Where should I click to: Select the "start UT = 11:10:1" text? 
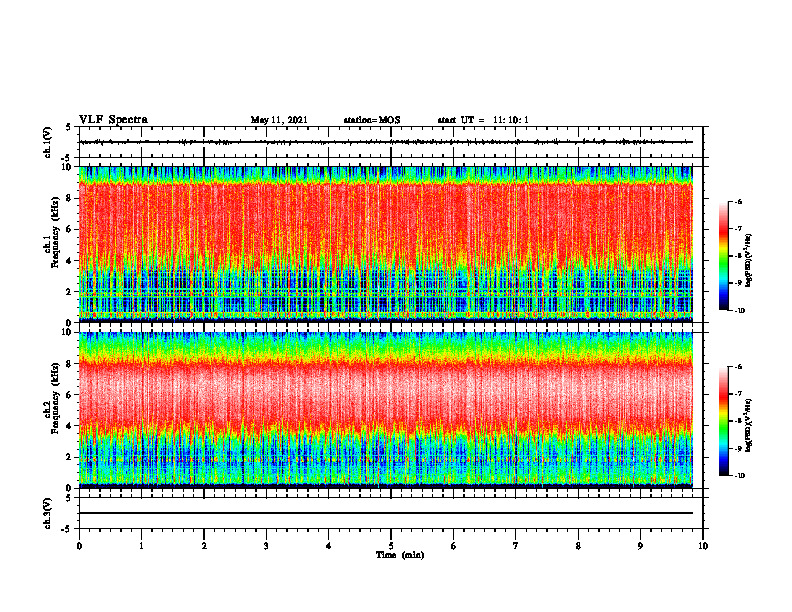(483, 120)
